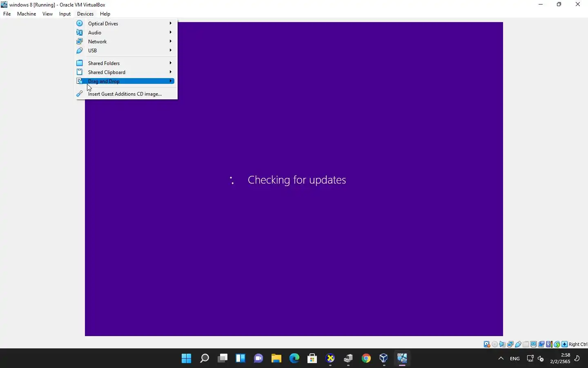This screenshot has height=368, width=588.
Task: Click the shared folders status bar icon
Action: (x=526, y=344)
